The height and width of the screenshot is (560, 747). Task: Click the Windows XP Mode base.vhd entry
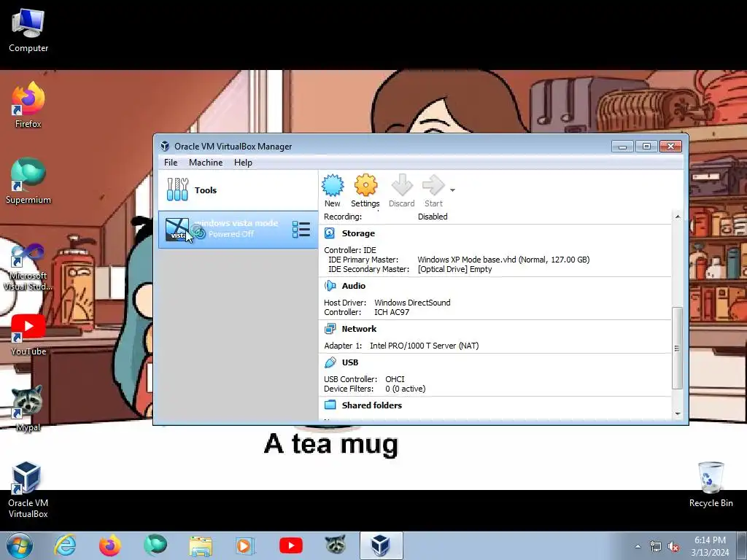[503, 260]
